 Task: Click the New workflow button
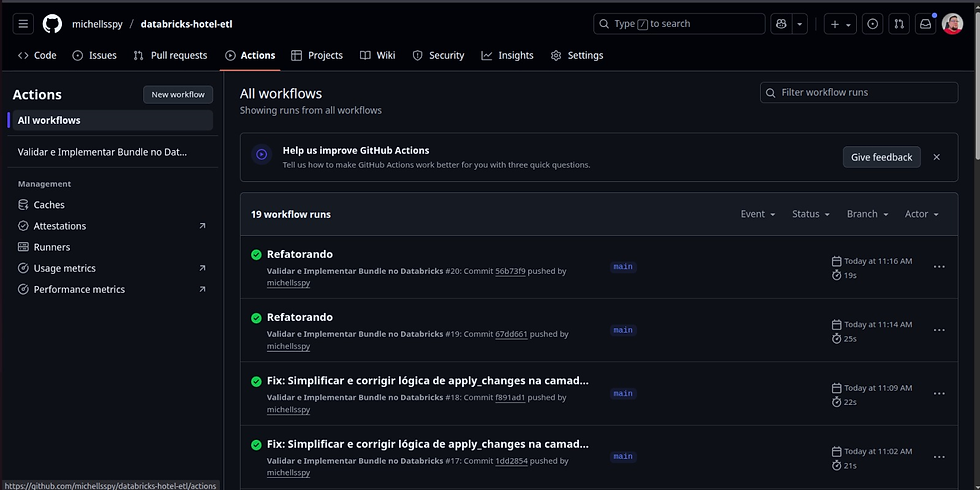point(178,95)
